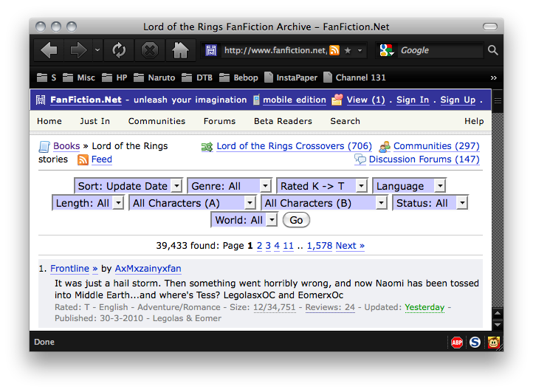Click the Books breadcrumb link
The height and width of the screenshot is (392, 533).
pos(66,146)
